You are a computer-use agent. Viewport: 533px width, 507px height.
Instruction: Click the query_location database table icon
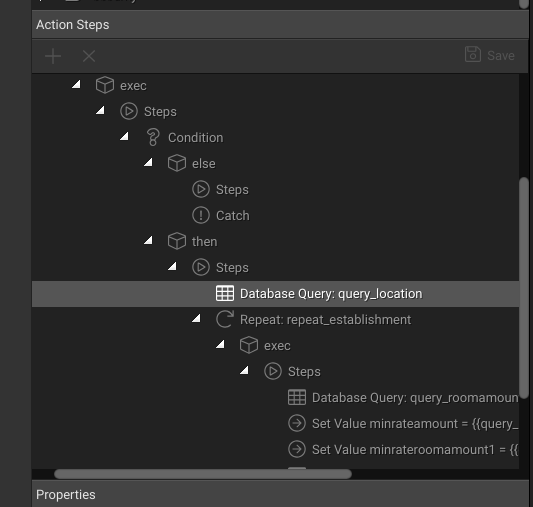(225, 293)
